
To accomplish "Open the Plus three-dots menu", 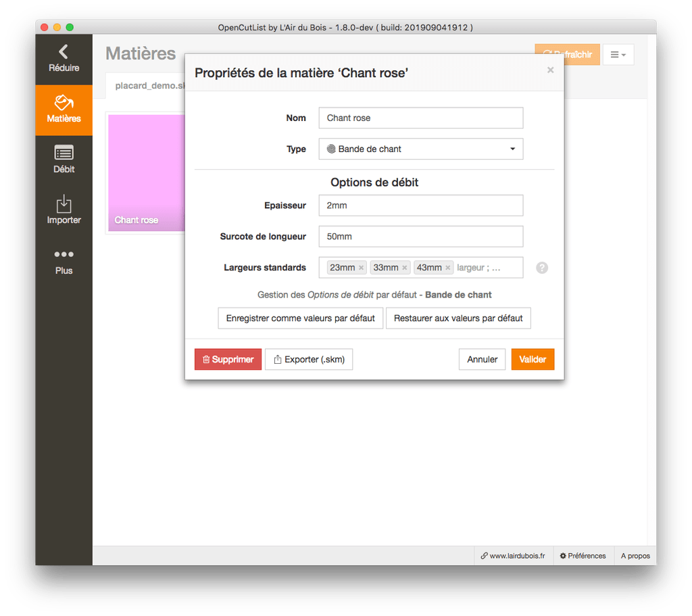I will click(64, 255).
